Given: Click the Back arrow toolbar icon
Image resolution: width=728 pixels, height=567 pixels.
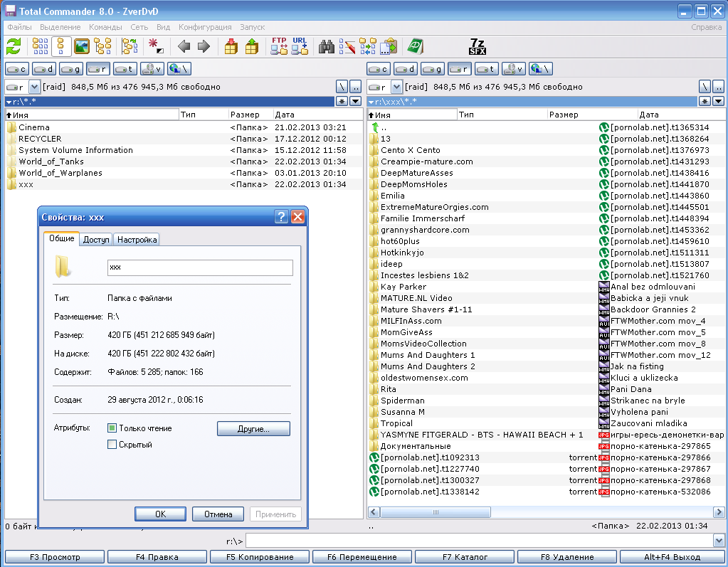Looking at the screenshot, I should 184,47.
